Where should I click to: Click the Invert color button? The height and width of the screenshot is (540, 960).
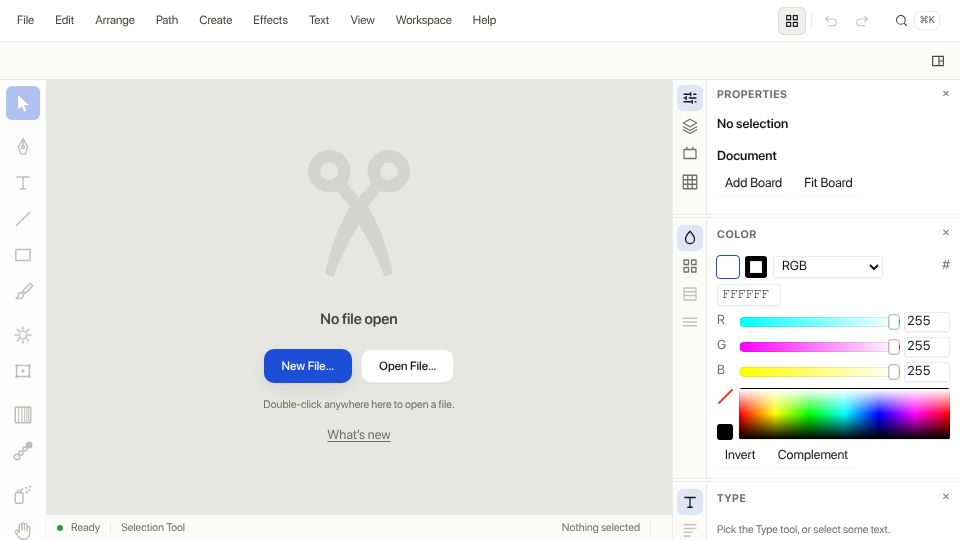click(x=740, y=455)
